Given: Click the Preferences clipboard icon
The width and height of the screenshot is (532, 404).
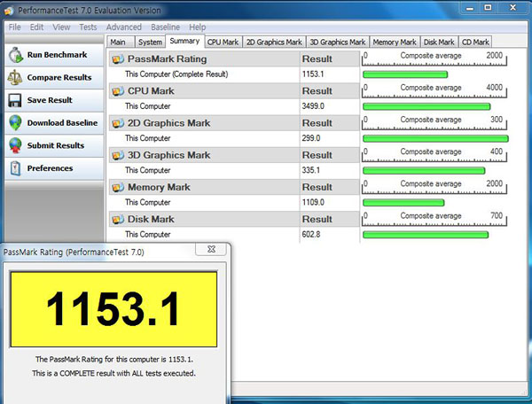Looking at the screenshot, I should click(15, 168).
